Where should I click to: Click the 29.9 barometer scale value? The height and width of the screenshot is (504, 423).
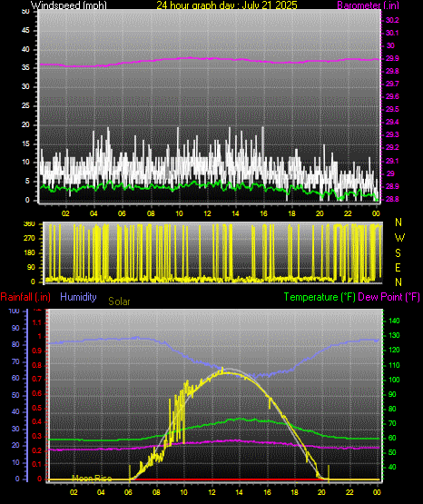click(x=392, y=58)
